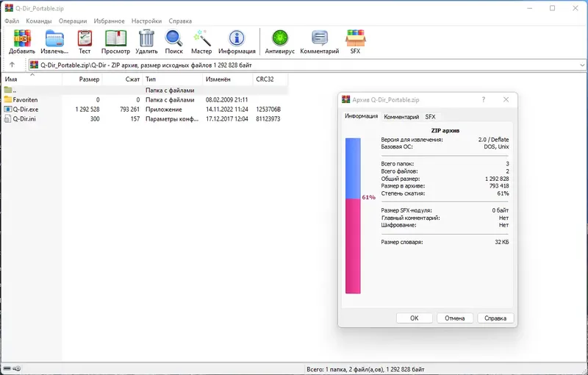The image size is (588, 375).
Task: Open the Просмотр (View) book icon
Action: click(x=115, y=38)
